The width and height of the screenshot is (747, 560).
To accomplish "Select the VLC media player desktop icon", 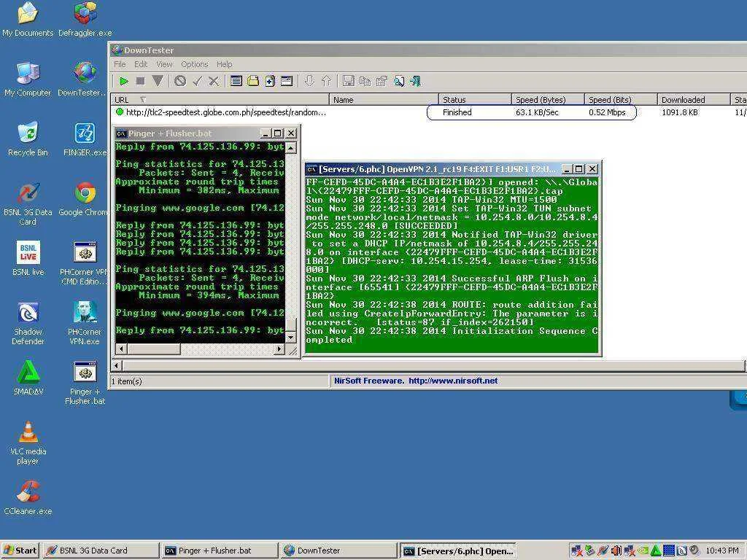I will [28, 443].
